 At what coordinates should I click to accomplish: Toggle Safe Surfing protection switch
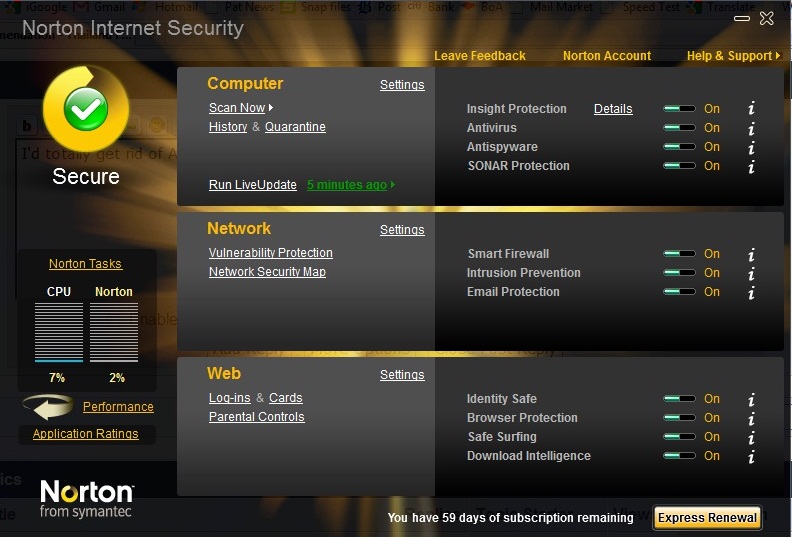click(679, 437)
